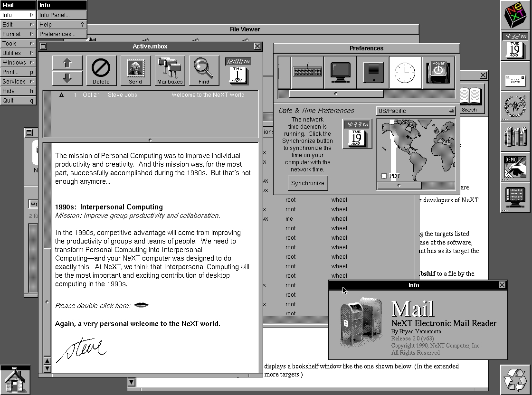
Task: Choose Quit from the Mail menu
Action: click(x=18, y=100)
